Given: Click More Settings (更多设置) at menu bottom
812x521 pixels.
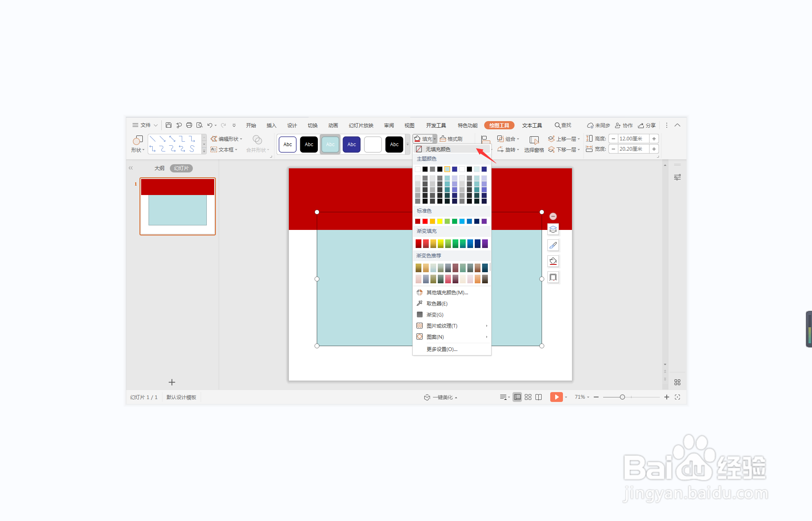Looking at the screenshot, I should pyautogui.click(x=441, y=349).
